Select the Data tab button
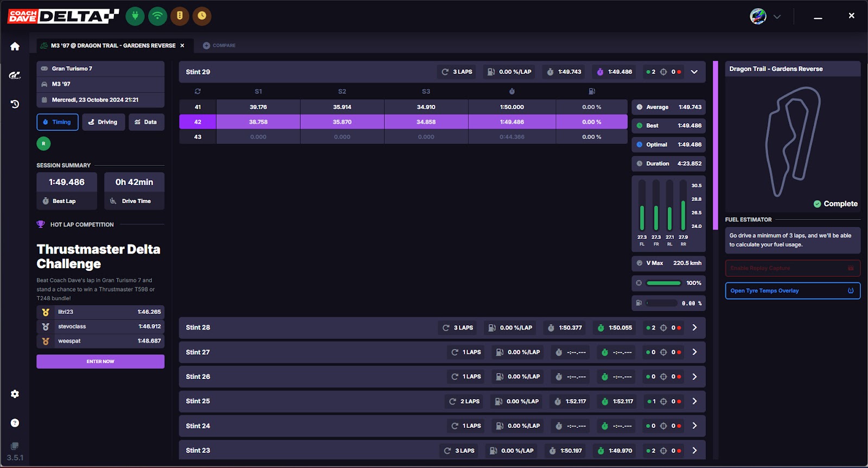868x468 pixels. coord(146,122)
